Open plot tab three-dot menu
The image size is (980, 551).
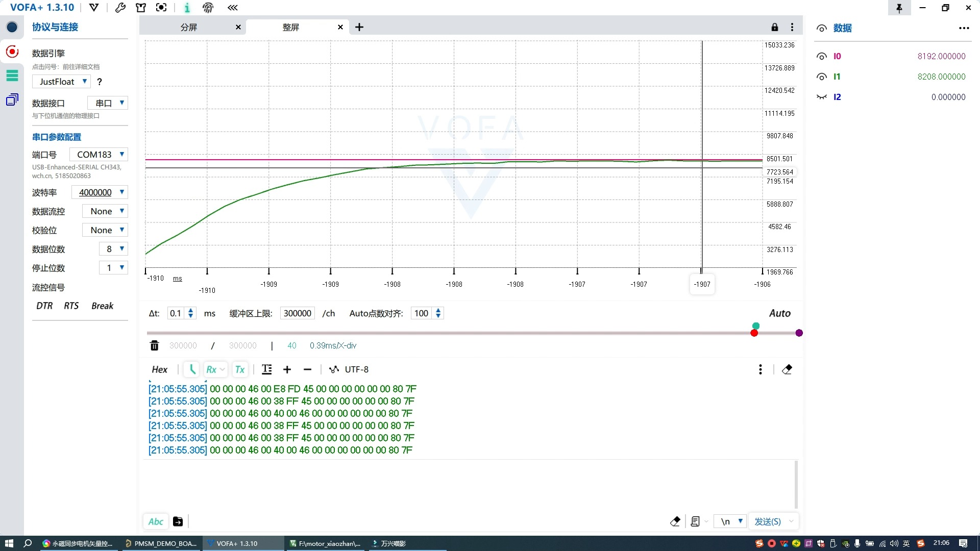tap(792, 27)
